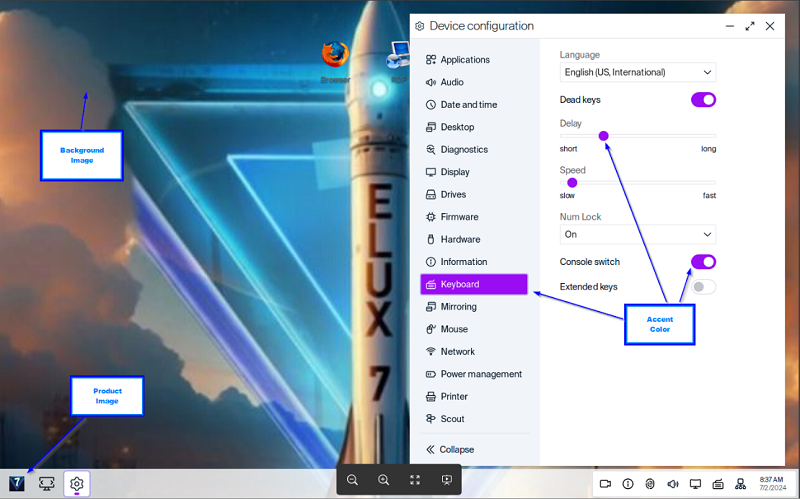Click the Mirroring icon in sidebar

[x=431, y=307]
